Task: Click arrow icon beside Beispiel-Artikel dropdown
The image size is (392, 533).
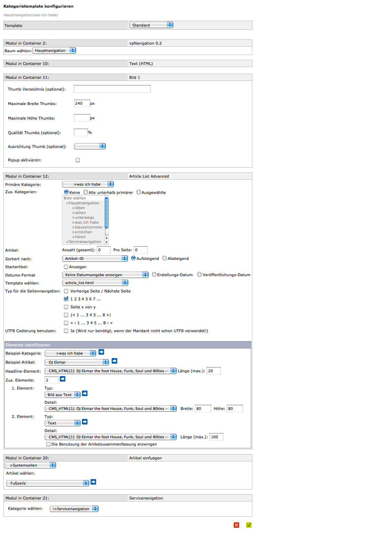Action: pyautogui.click(x=114, y=361)
